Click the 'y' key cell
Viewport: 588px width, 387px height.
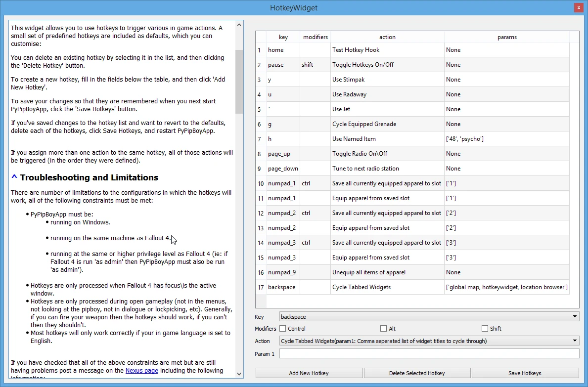pyautogui.click(x=283, y=80)
